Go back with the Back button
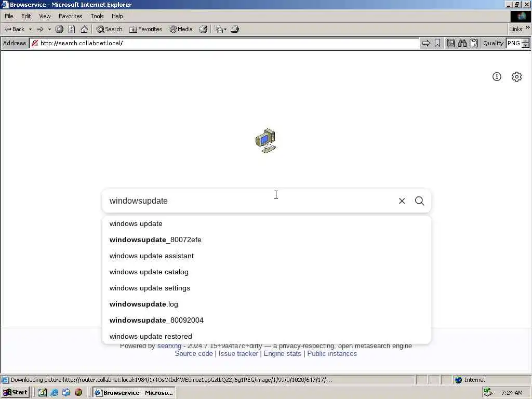 pyautogui.click(x=14, y=29)
